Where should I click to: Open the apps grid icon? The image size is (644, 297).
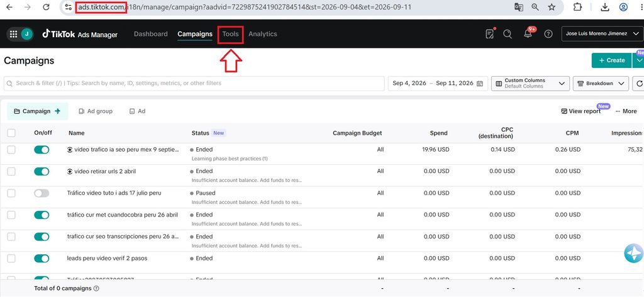coord(13,34)
